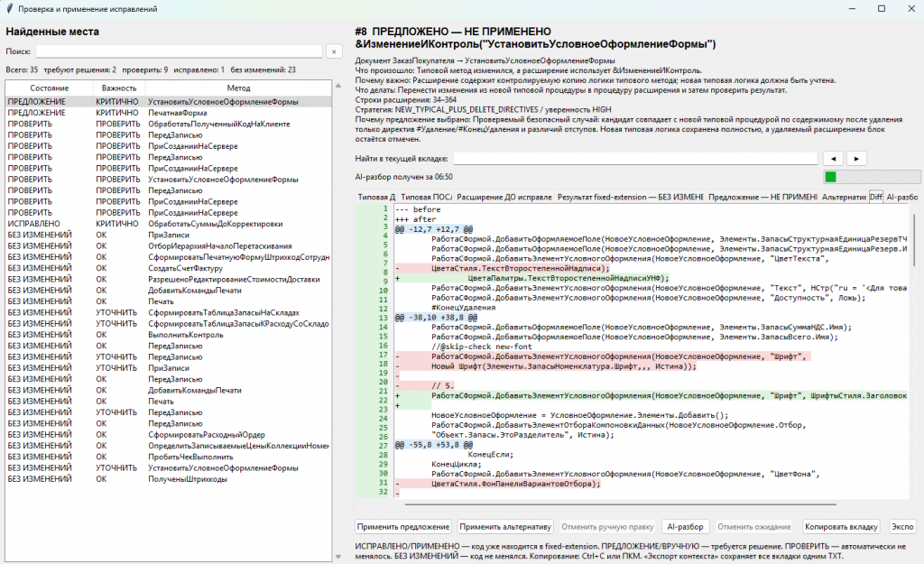Select the СоздатьСчетФактуру row

pos(169,268)
